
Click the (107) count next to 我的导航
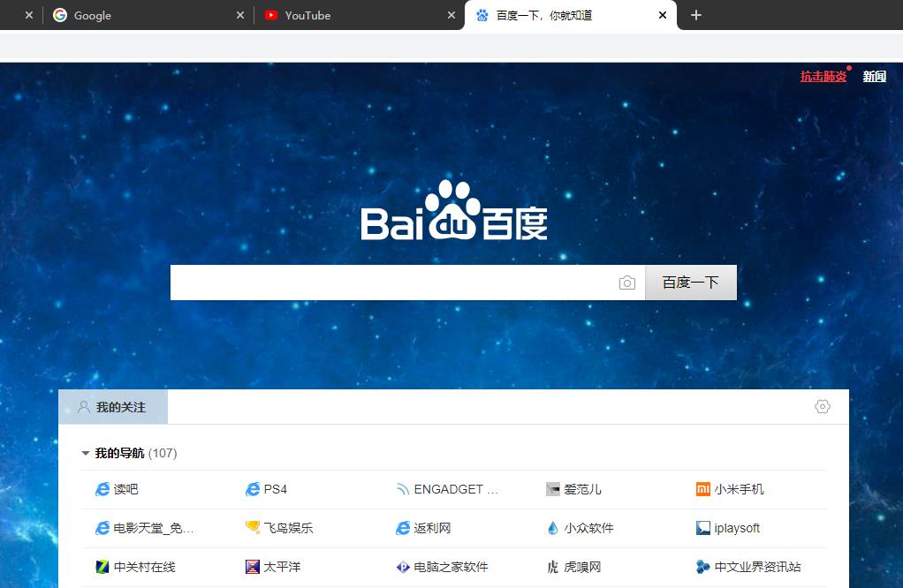pyautogui.click(x=163, y=454)
